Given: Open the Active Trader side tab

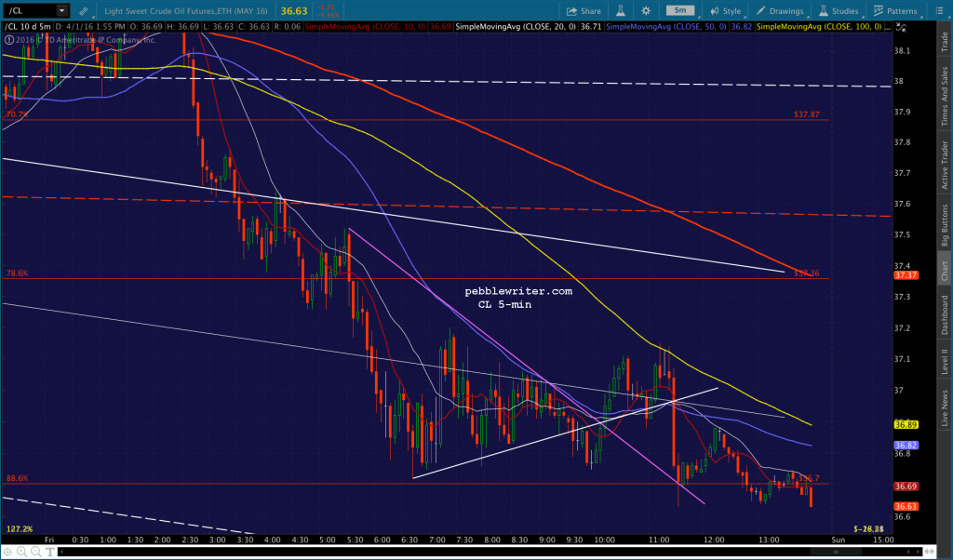Looking at the screenshot, I should click(945, 166).
